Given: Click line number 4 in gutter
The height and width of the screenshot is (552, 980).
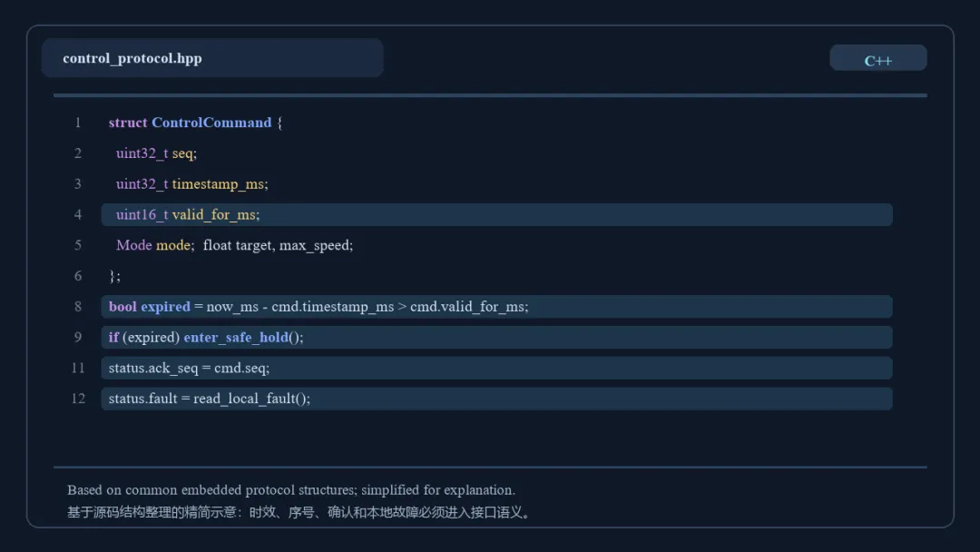Looking at the screenshot, I should pyautogui.click(x=78, y=214).
